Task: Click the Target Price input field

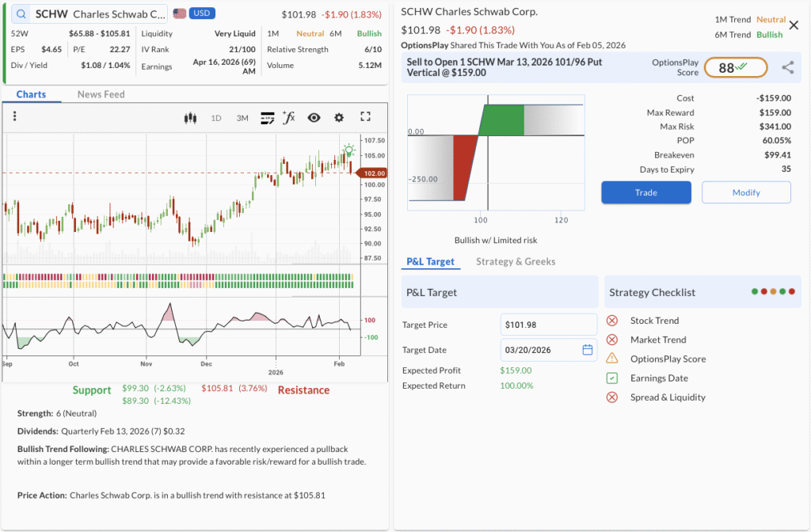Action: tap(548, 325)
